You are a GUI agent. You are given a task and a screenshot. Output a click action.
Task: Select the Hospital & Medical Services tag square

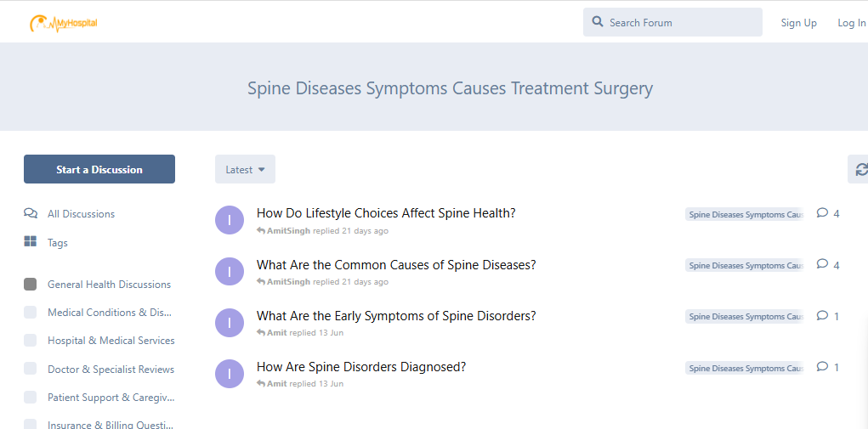click(x=31, y=341)
